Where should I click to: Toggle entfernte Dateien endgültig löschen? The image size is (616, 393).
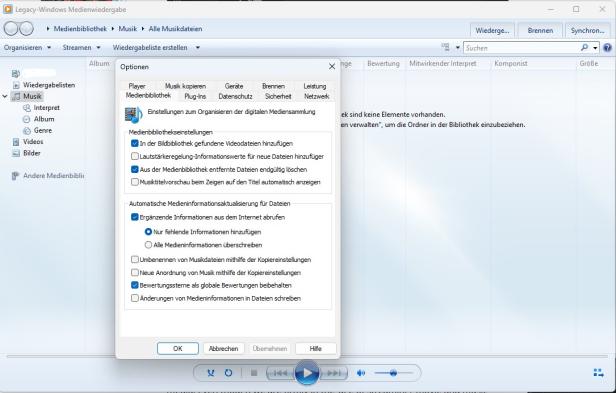click(x=135, y=169)
